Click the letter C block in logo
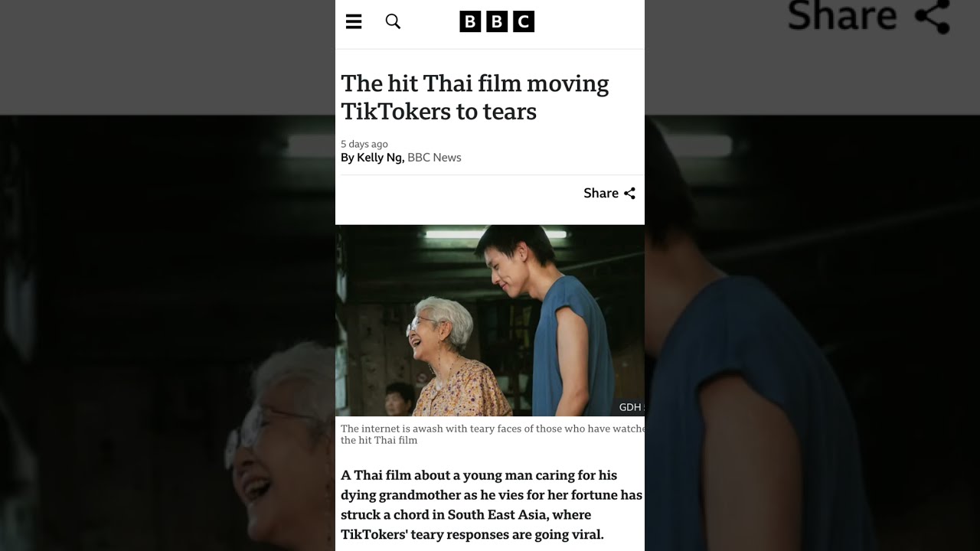 coord(524,21)
